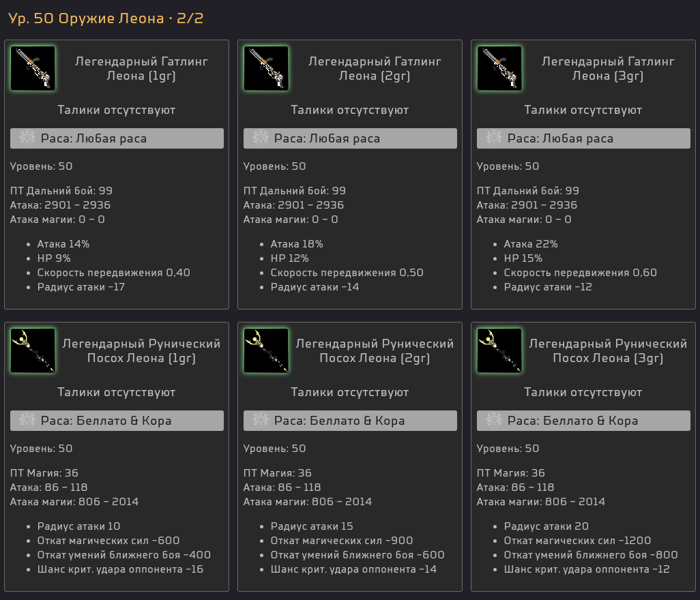Click 'Скорость передвижения 0,40' line

point(113,273)
